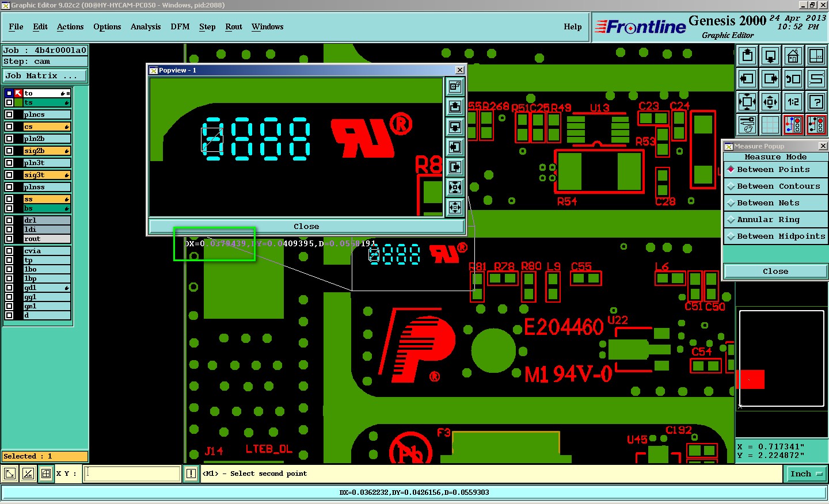Screen dimensions: 829x504
Task: Click Popview zoom in icon
Action: (455, 187)
